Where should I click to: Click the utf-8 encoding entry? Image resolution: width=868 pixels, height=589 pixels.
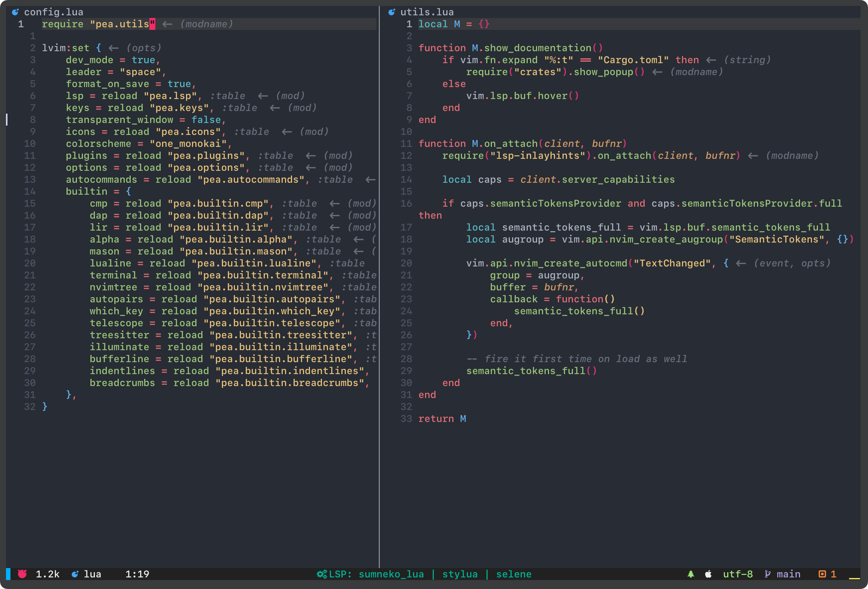(738, 574)
